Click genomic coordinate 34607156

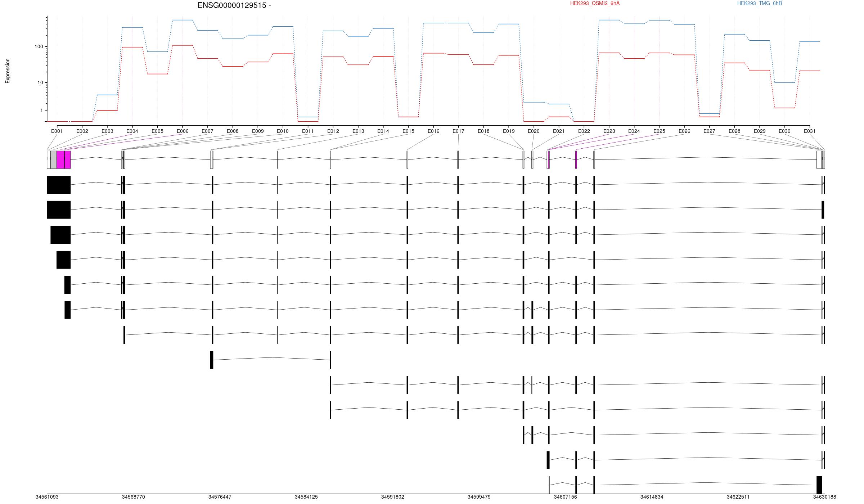point(566,497)
